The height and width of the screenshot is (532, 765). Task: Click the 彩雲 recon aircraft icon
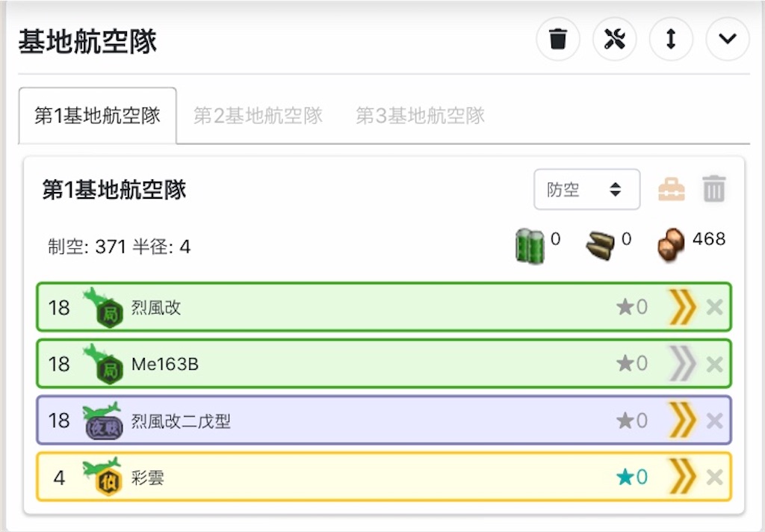tap(102, 477)
